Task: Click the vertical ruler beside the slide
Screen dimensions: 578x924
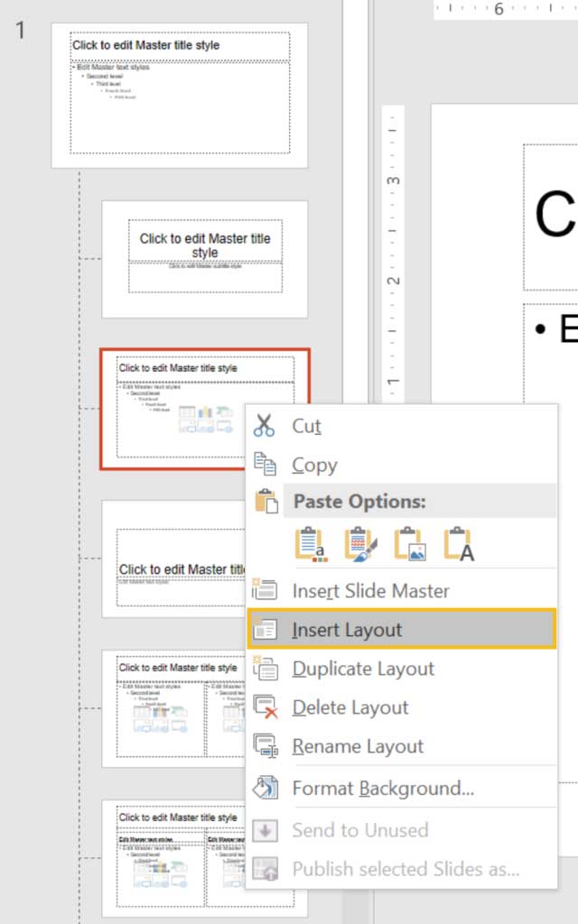Action: (x=393, y=254)
